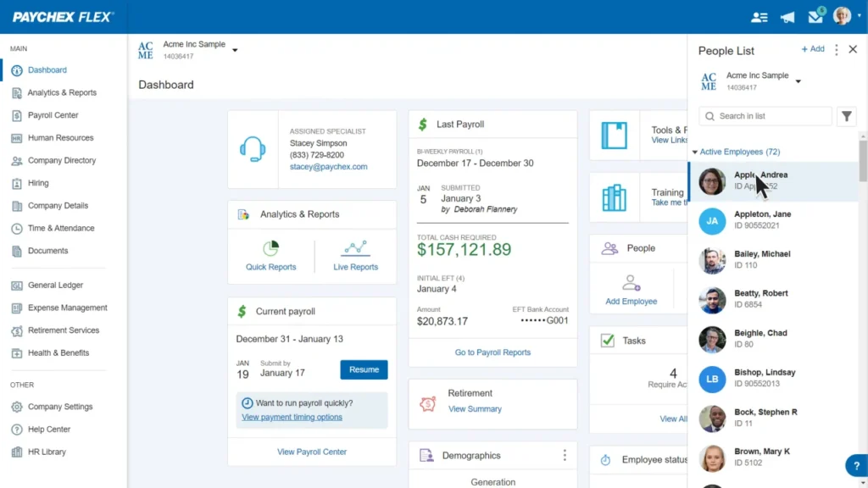Open the three-dot People List options menu

[x=836, y=50]
